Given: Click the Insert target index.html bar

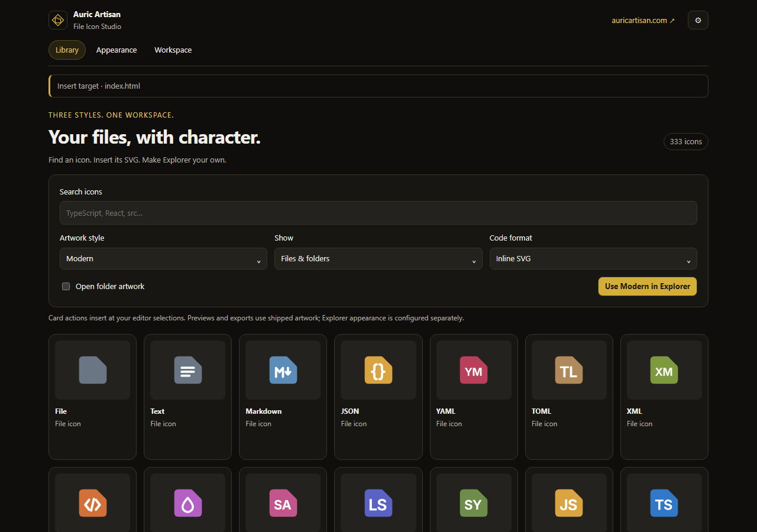Looking at the screenshot, I should tap(378, 86).
